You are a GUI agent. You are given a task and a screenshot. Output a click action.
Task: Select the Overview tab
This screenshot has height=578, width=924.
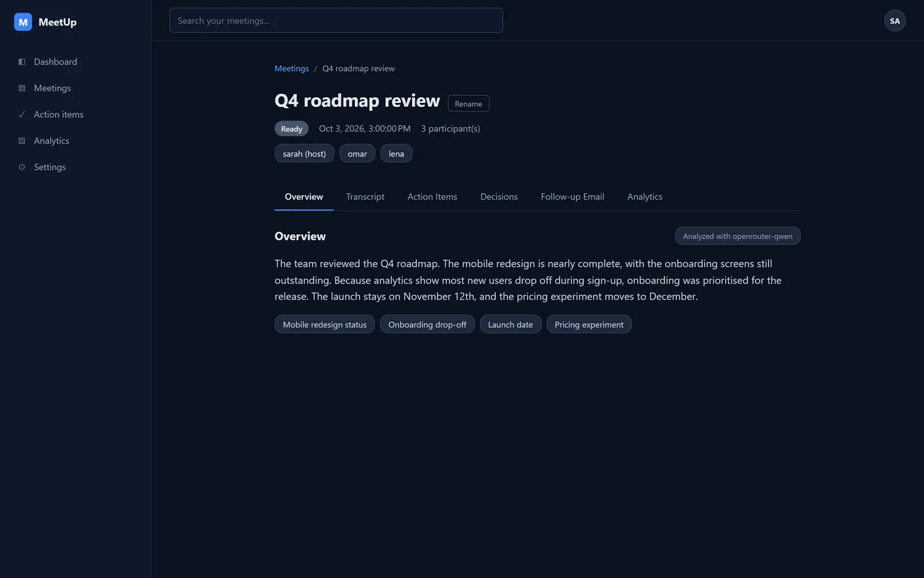click(x=304, y=197)
